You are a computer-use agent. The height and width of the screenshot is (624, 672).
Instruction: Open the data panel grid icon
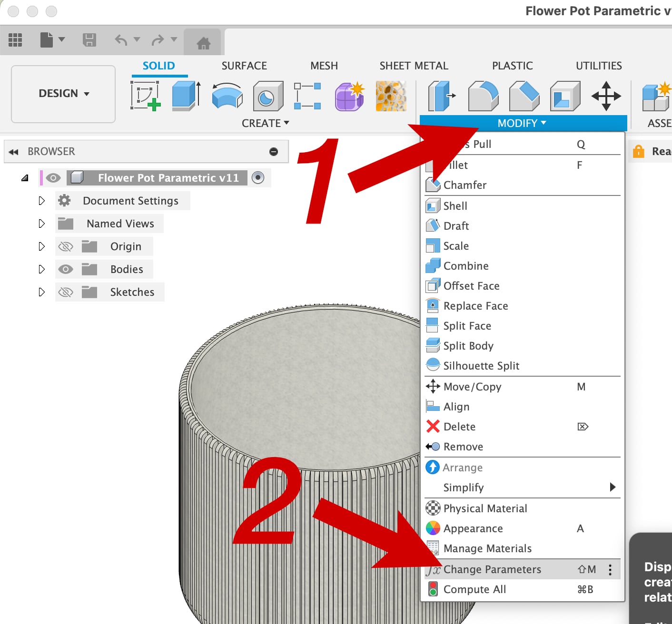tap(15, 40)
